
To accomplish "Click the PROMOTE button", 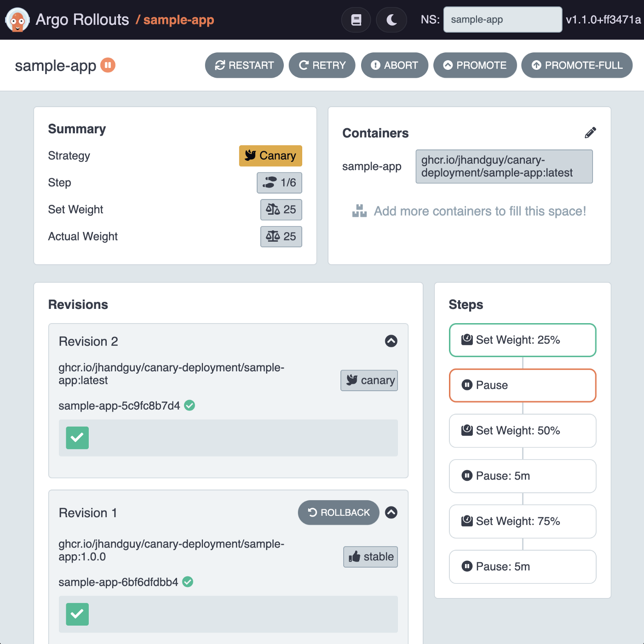I will point(475,65).
